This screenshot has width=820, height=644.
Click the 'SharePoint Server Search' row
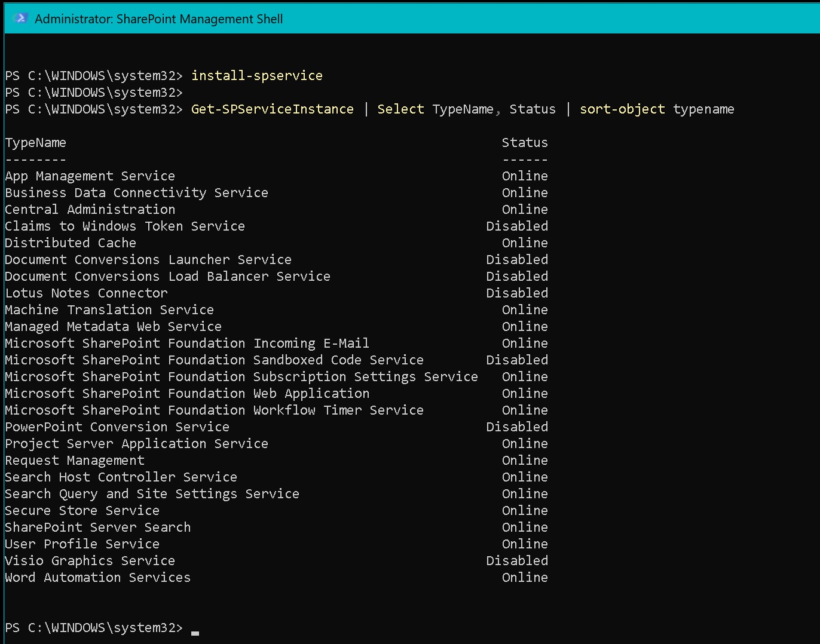[277, 528]
